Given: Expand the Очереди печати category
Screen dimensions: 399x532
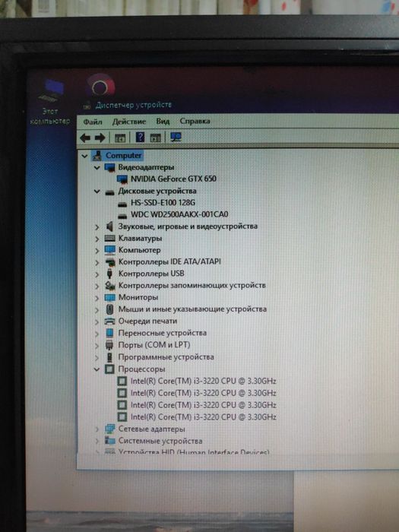Looking at the screenshot, I should 97,321.
